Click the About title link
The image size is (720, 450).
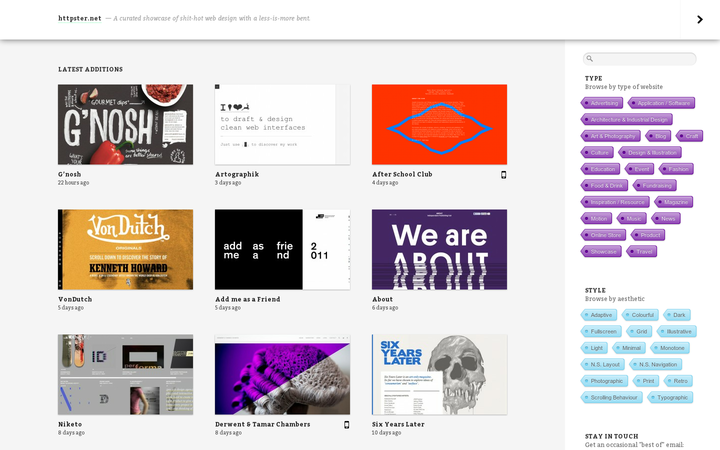[x=382, y=299]
